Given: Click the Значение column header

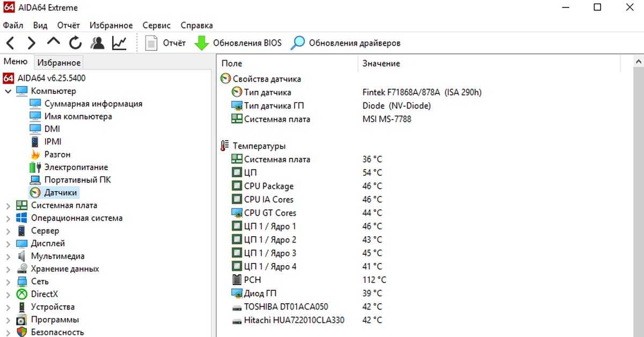Looking at the screenshot, I should 489,63.
